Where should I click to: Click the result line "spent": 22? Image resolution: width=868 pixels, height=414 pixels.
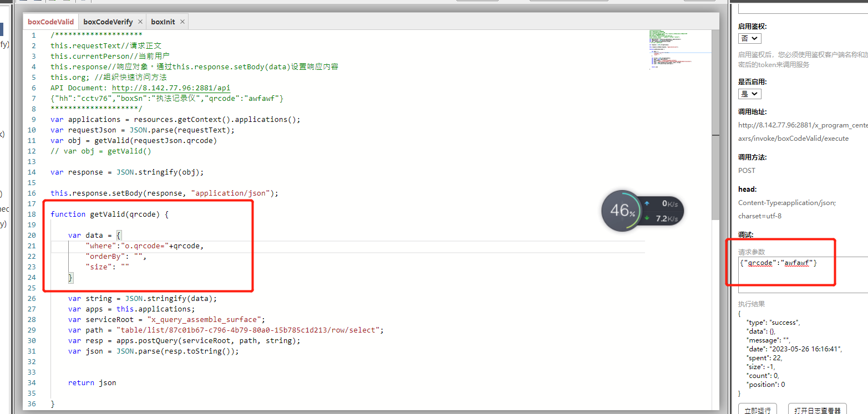(x=763, y=357)
